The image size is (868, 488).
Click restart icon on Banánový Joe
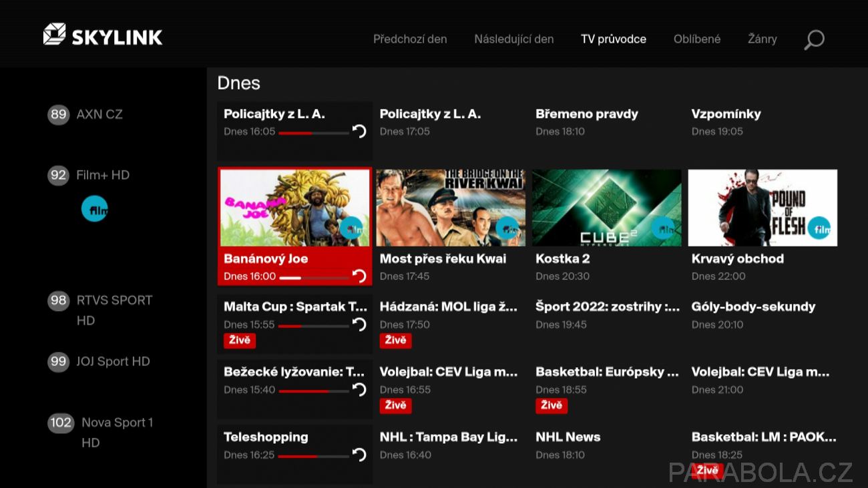point(359,276)
